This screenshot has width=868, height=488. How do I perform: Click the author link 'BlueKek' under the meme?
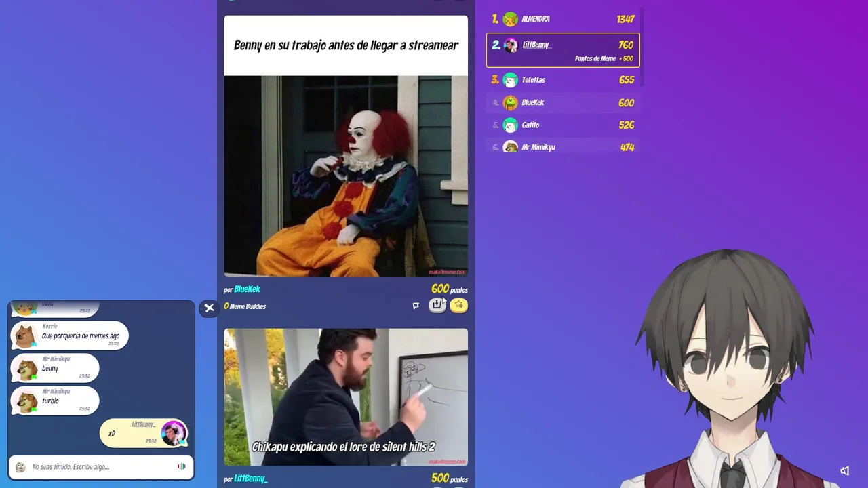click(x=248, y=289)
